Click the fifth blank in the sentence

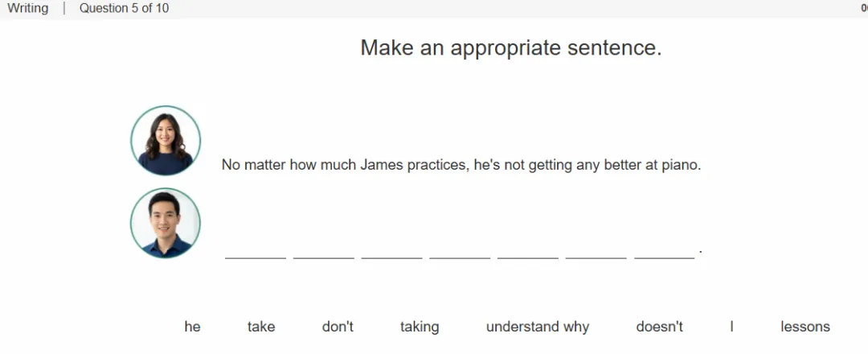(x=527, y=251)
